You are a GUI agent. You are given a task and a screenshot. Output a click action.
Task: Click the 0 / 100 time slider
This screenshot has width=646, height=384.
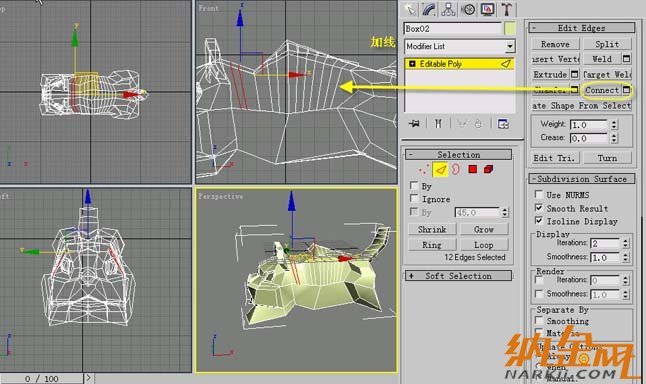(x=42, y=378)
